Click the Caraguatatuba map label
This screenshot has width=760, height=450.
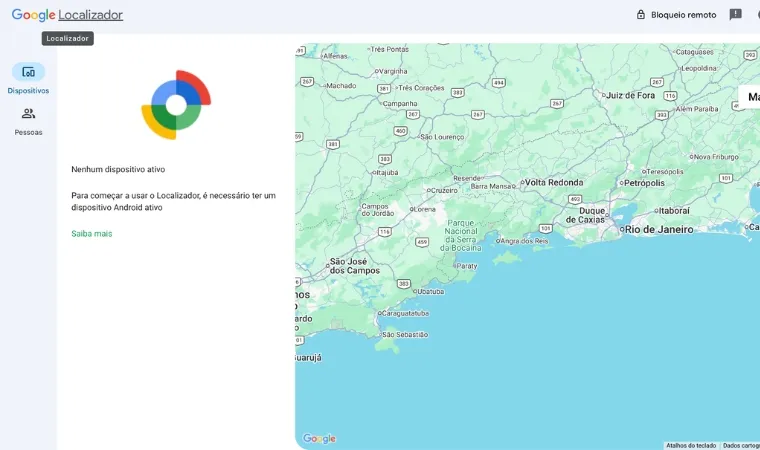tap(405, 313)
